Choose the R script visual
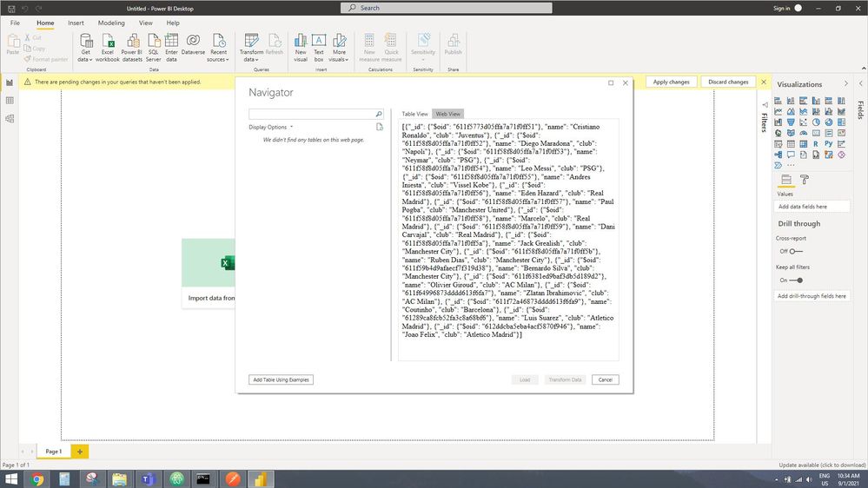Viewport: 868px width, 488px height. (x=816, y=144)
